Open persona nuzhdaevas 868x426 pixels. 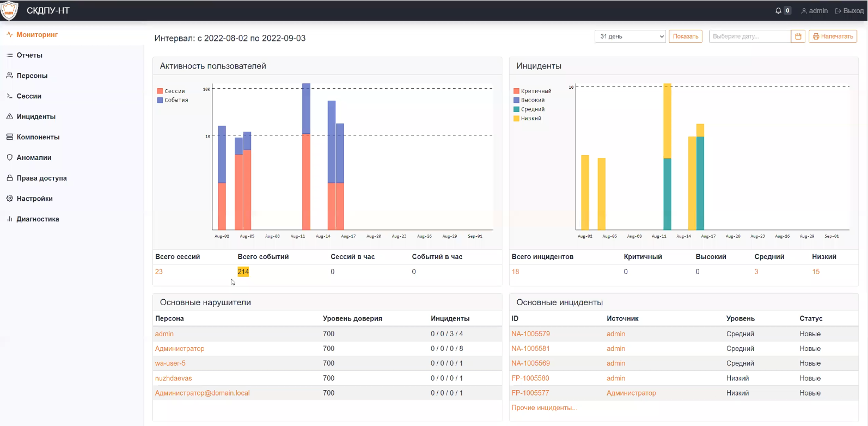(x=174, y=378)
